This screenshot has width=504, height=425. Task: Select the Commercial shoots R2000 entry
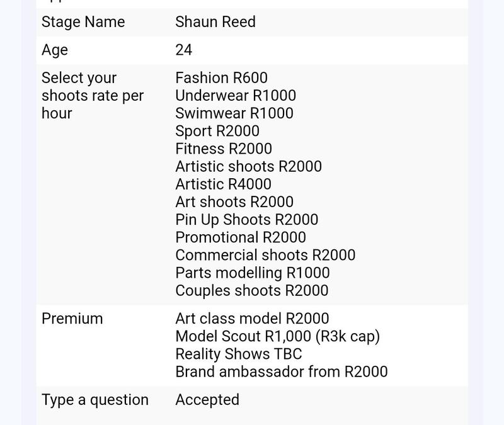265,255
